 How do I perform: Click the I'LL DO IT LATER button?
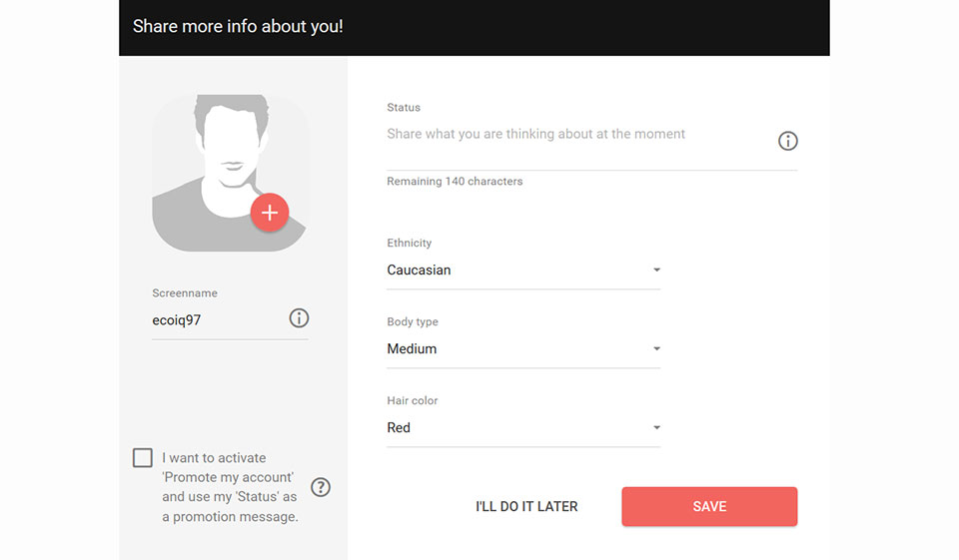tap(526, 506)
